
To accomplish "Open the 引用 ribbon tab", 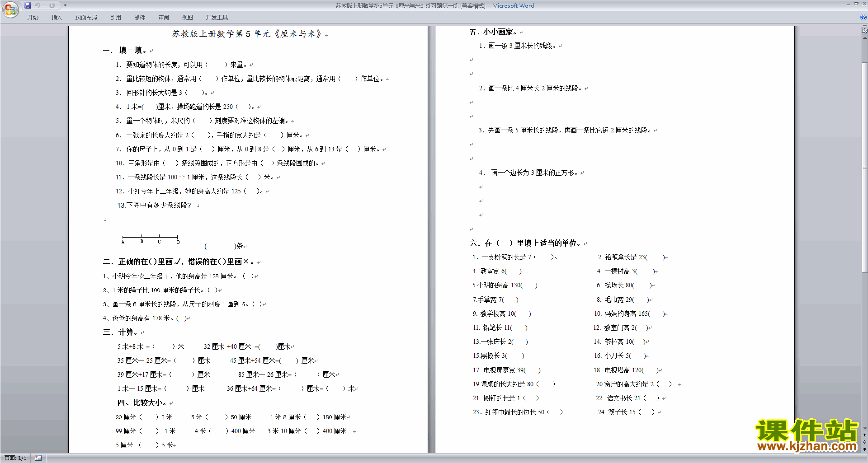I will 116,17.
